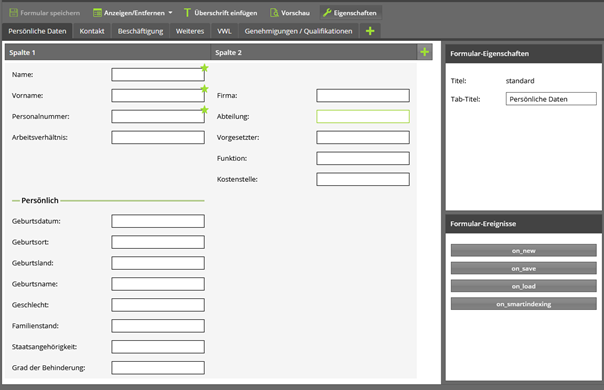Click the Geschlecht input field

[158, 305]
